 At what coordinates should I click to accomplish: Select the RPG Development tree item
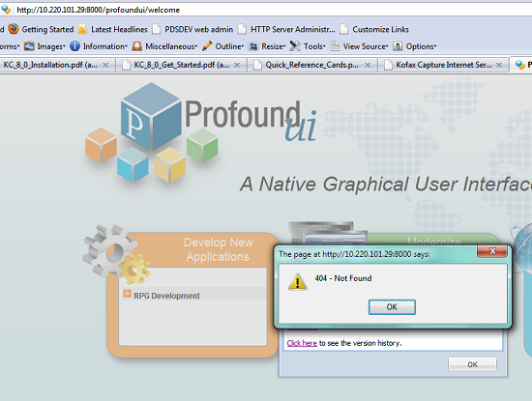click(x=166, y=296)
